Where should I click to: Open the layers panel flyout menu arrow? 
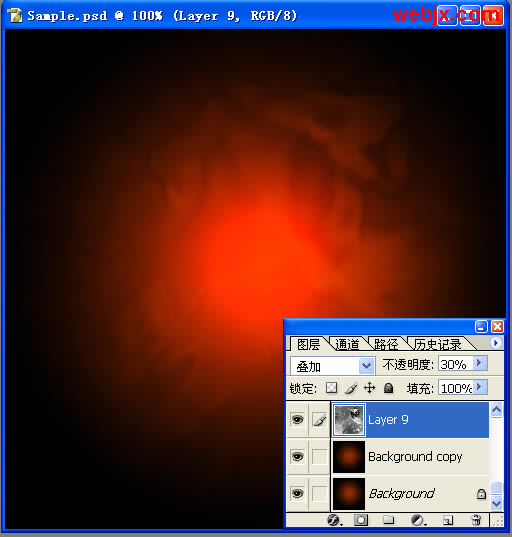coord(495,342)
